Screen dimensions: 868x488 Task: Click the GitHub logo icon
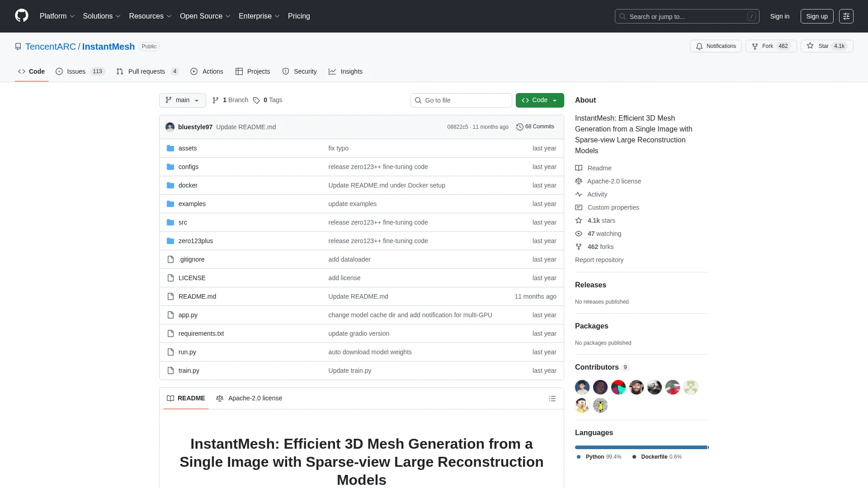tap(21, 16)
